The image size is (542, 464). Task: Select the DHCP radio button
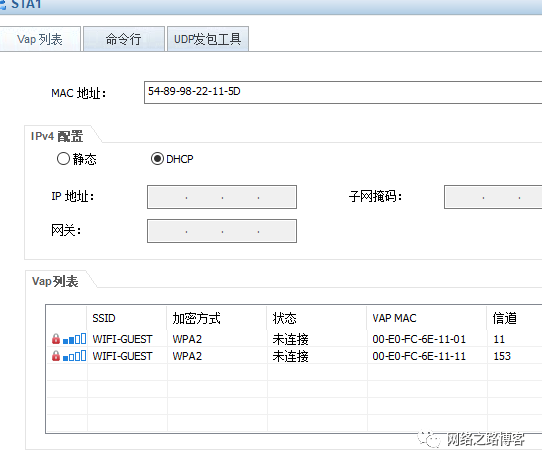pyautogui.click(x=157, y=159)
